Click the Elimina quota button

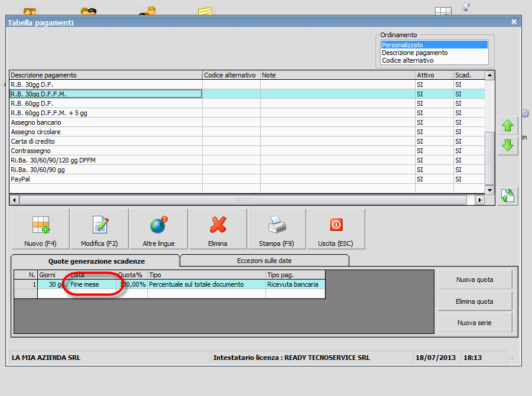[475, 301]
